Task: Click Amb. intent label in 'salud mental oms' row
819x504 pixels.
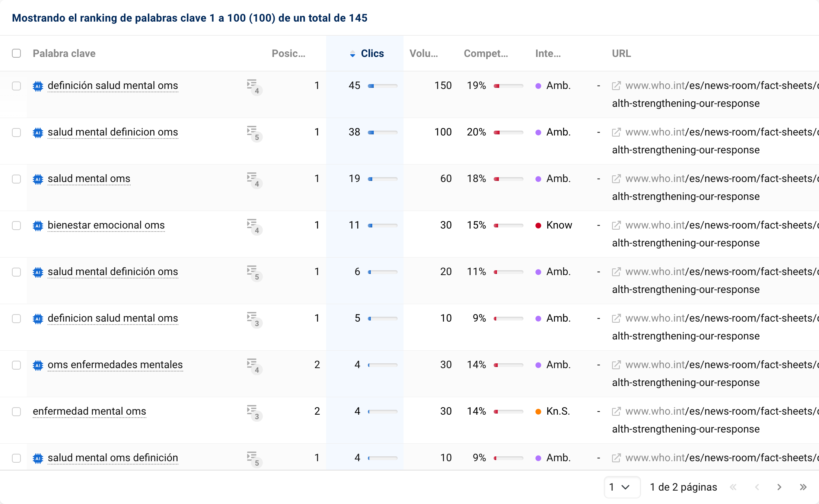Action: tap(558, 179)
